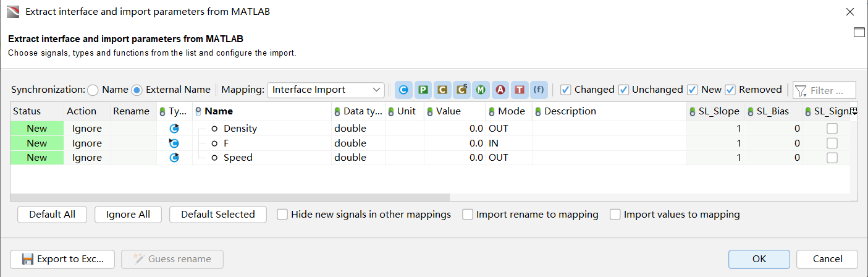Toggle the green P filter icon

click(423, 90)
